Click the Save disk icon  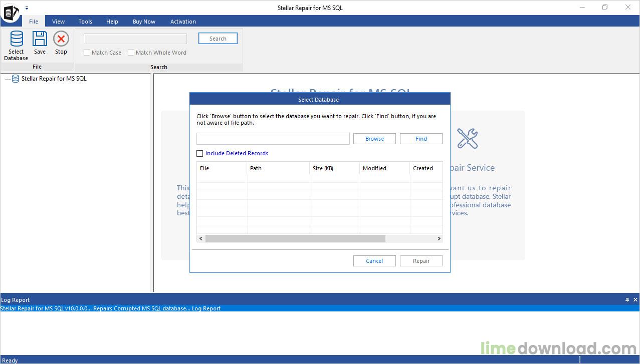tap(40, 39)
